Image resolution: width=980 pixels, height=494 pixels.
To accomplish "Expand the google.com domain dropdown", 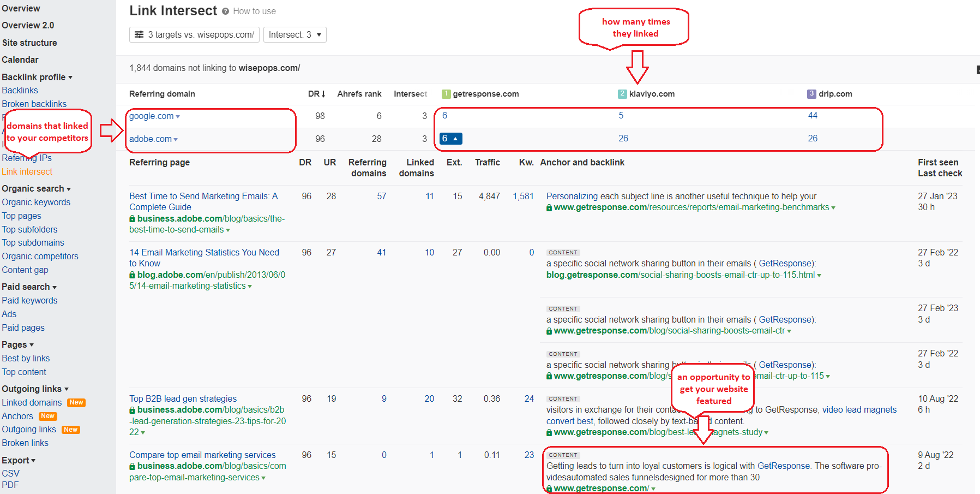I will (x=178, y=117).
